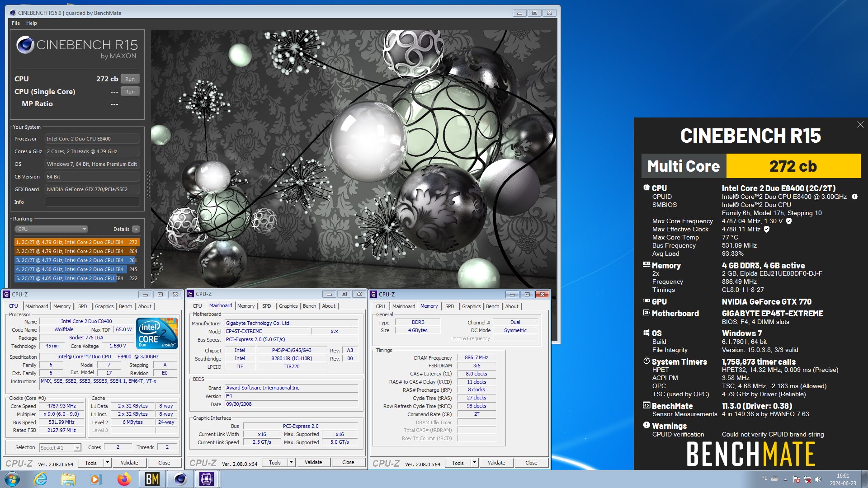
Task: Click Tools button in right CPU-Z window
Action: tap(458, 463)
